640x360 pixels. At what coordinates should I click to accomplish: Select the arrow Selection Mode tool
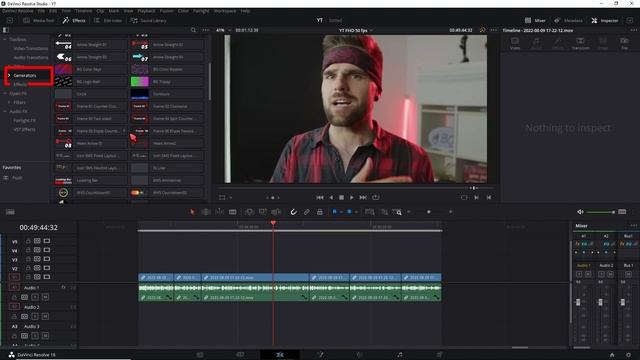pos(192,212)
